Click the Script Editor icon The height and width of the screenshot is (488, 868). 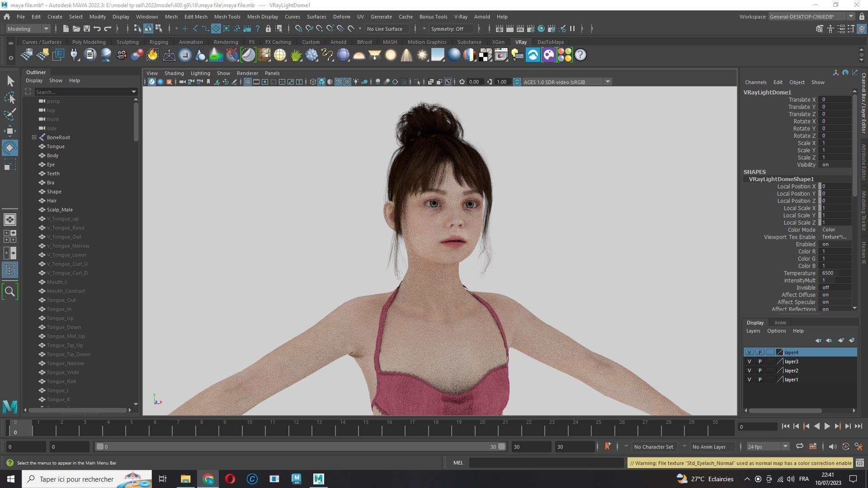click(x=860, y=463)
